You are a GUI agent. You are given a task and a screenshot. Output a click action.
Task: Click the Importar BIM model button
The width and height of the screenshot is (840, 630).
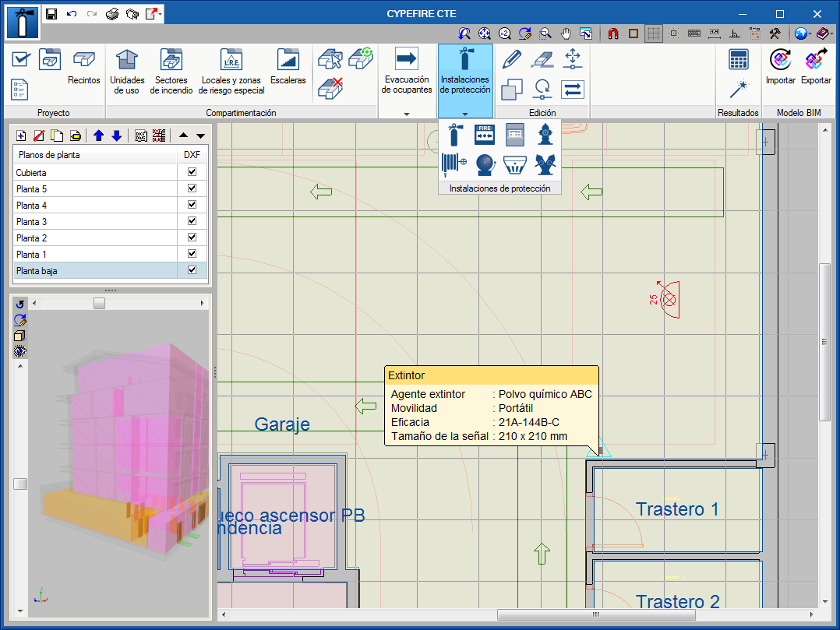pos(780,67)
